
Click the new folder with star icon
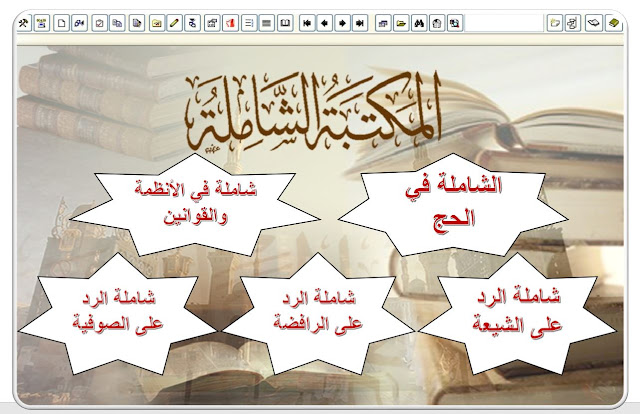[554, 23]
